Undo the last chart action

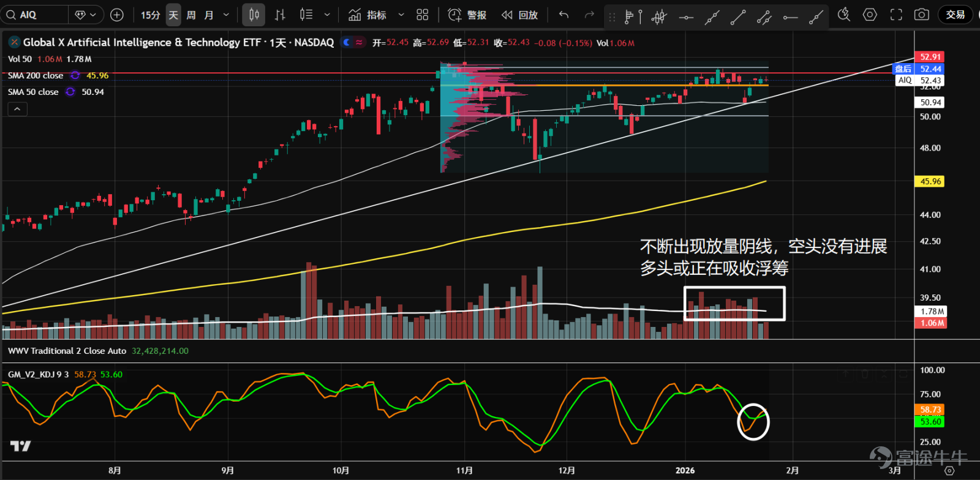pyautogui.click(x=564, y=15)
